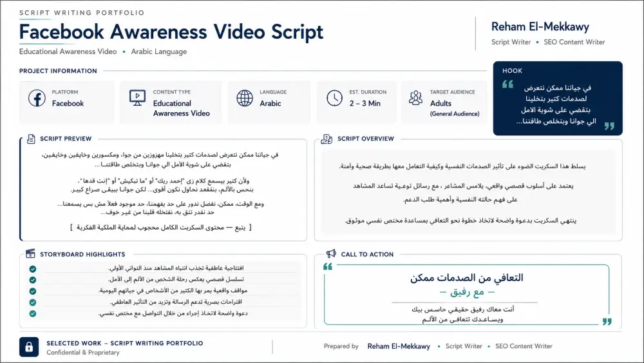Viewport: 644px width, 363px height.
Task: Click footer name 'Reham El-Mekkawy'
Action: (x=399, y=346)
